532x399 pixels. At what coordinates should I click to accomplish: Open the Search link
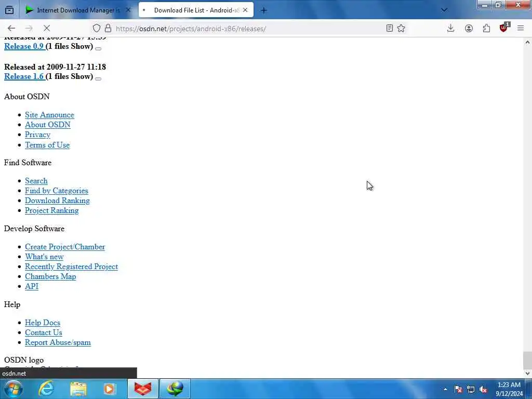tap(36, 181)
